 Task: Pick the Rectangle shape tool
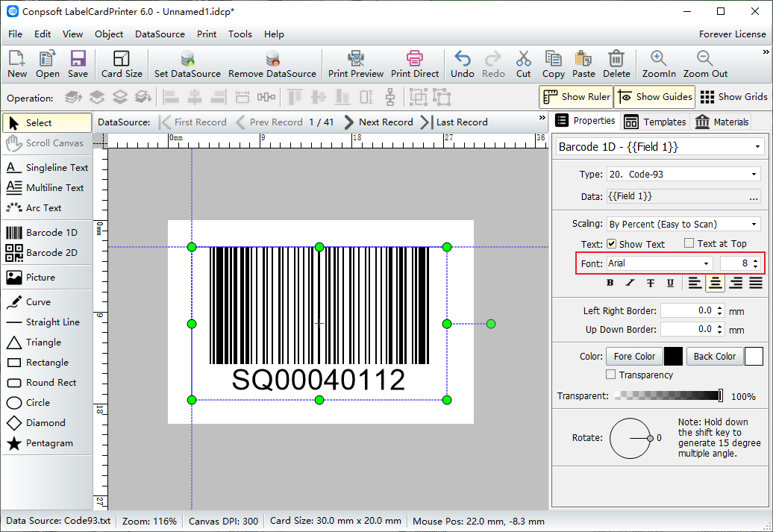coord(47,363)
